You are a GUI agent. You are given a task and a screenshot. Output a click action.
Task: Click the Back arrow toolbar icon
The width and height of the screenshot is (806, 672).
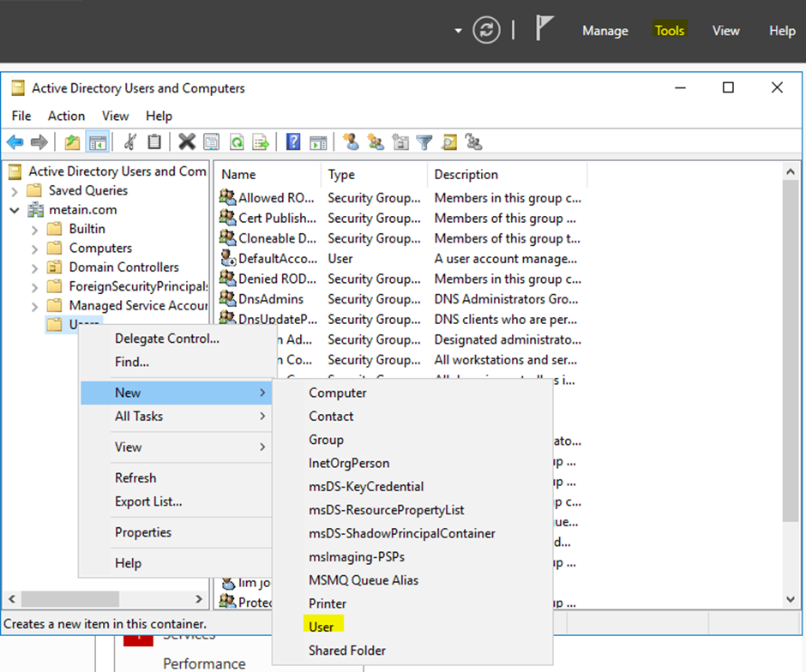15,141
